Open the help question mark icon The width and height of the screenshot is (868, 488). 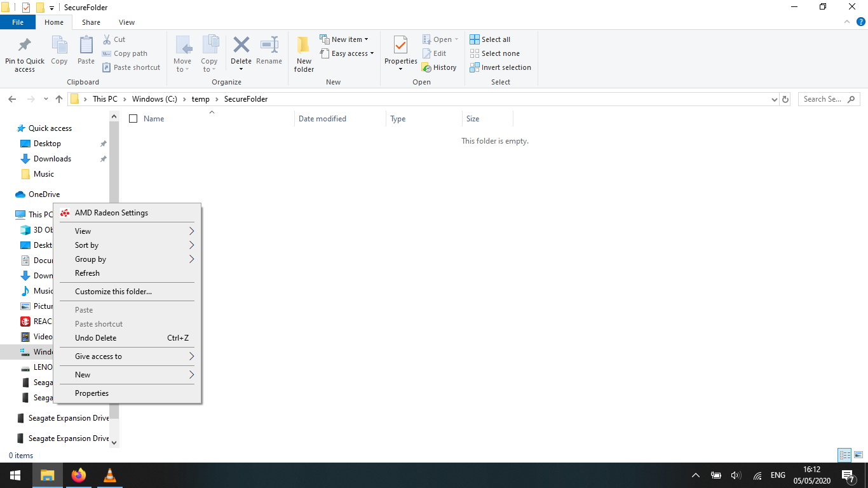coord(861,22)
